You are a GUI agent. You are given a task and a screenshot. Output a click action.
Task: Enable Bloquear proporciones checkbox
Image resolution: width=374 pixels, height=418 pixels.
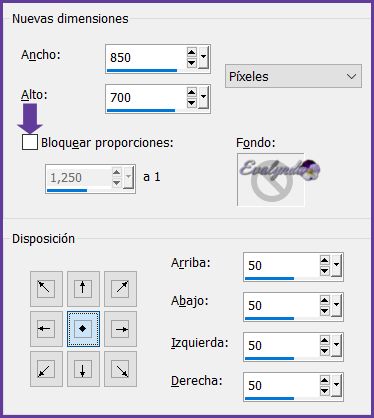coord(30,142)
